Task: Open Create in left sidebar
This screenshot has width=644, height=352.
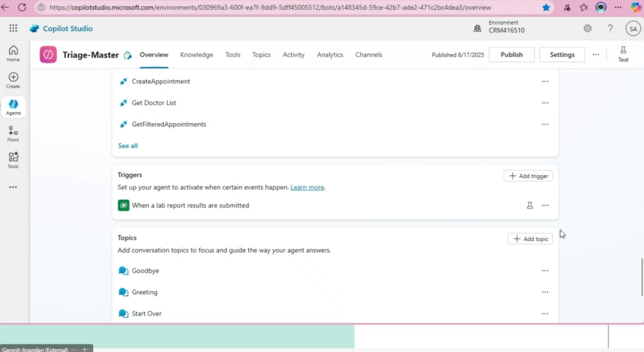Action: pos(13,80)
